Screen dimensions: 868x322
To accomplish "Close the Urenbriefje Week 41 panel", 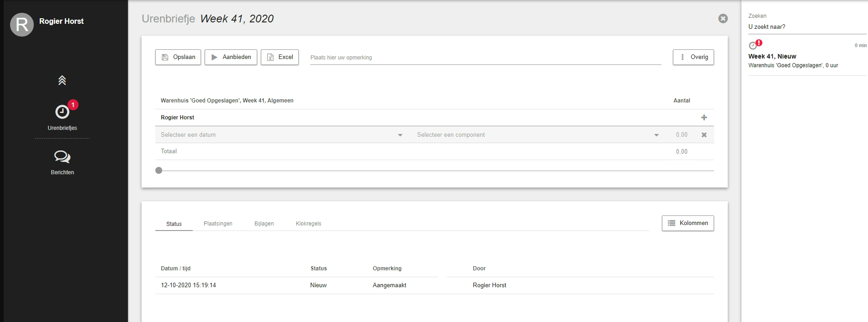I will (723, 19).
